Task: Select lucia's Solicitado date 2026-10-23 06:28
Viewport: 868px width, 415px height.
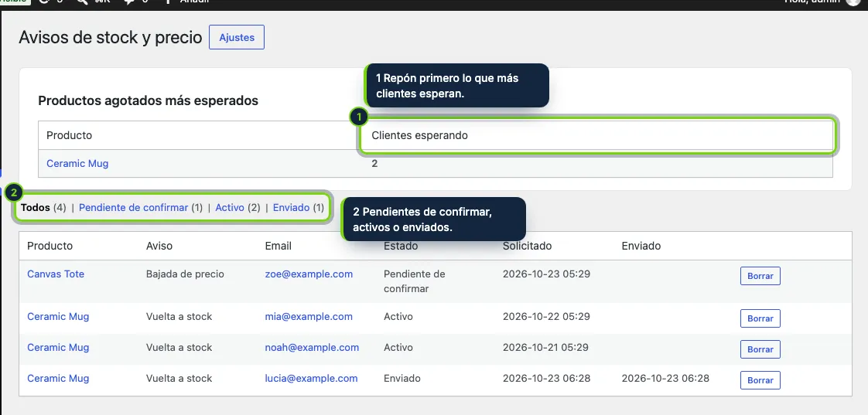Action: pyautogui.click(x=546, y=379)
